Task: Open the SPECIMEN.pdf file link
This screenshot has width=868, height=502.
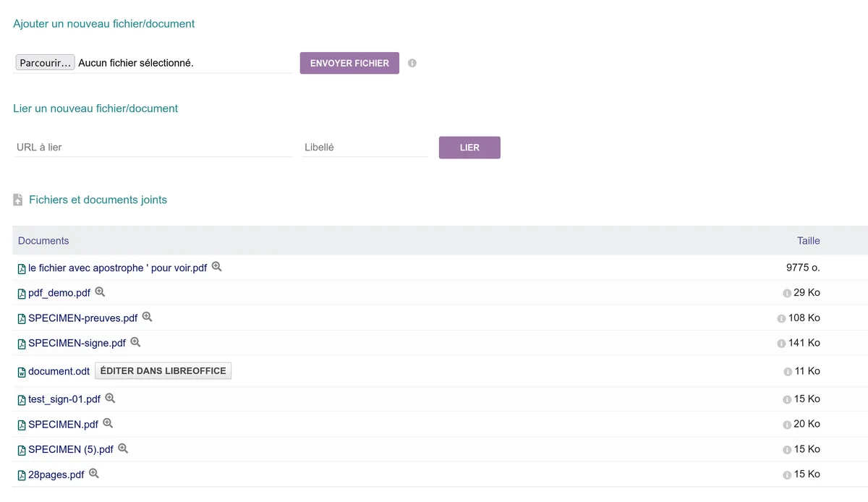Action: click(63, 425)
